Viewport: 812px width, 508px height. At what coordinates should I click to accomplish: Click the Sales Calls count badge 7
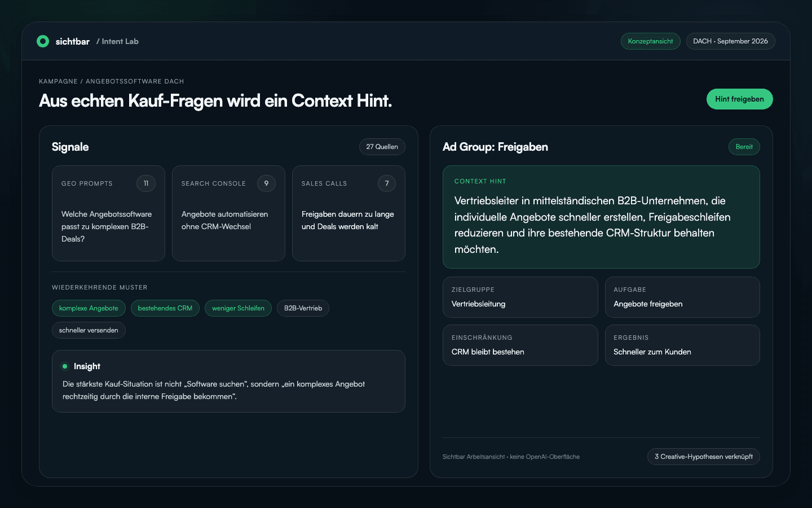(x=387, y=183)
